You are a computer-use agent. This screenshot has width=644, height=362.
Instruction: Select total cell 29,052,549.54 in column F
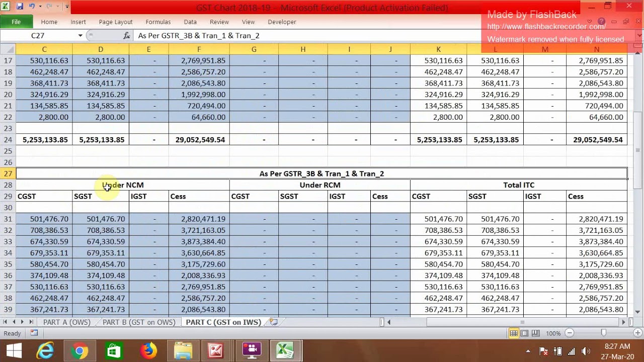point(199,140)
